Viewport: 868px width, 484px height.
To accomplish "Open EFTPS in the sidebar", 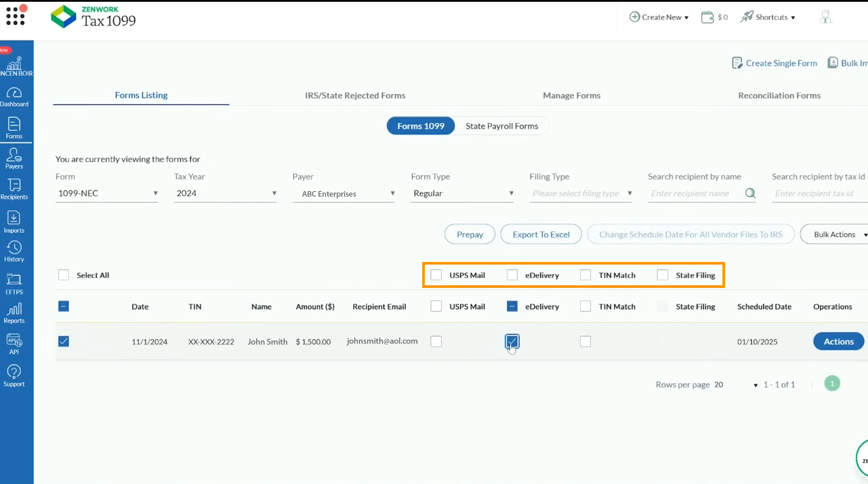I will click(x=14, y=284).
